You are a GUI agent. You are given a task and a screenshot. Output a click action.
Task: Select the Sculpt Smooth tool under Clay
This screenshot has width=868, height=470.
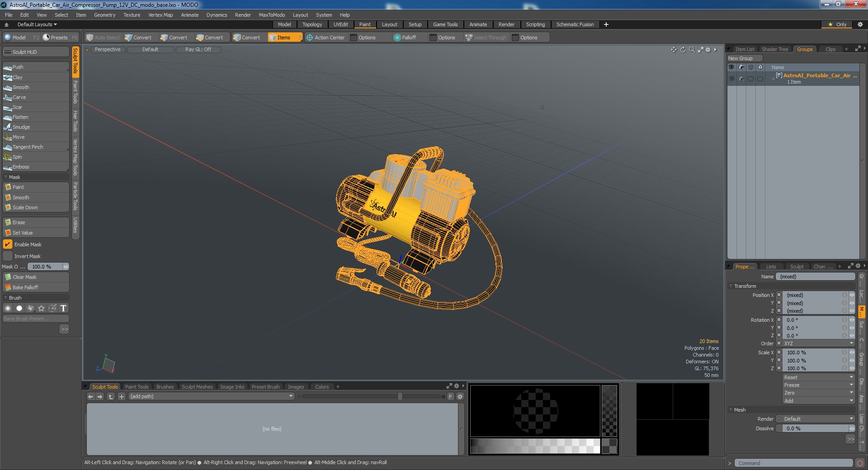[x=36, y=87]
